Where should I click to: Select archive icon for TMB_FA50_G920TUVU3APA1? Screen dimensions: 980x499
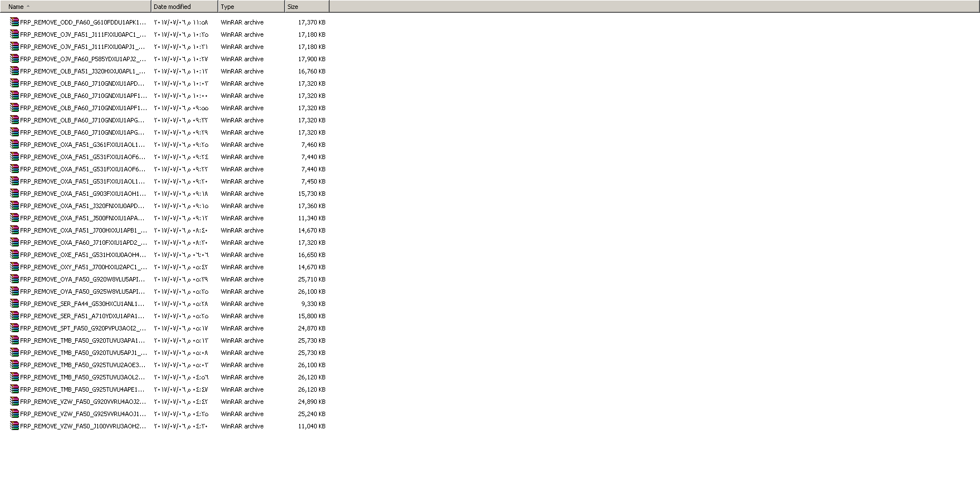tap(14, 340)
